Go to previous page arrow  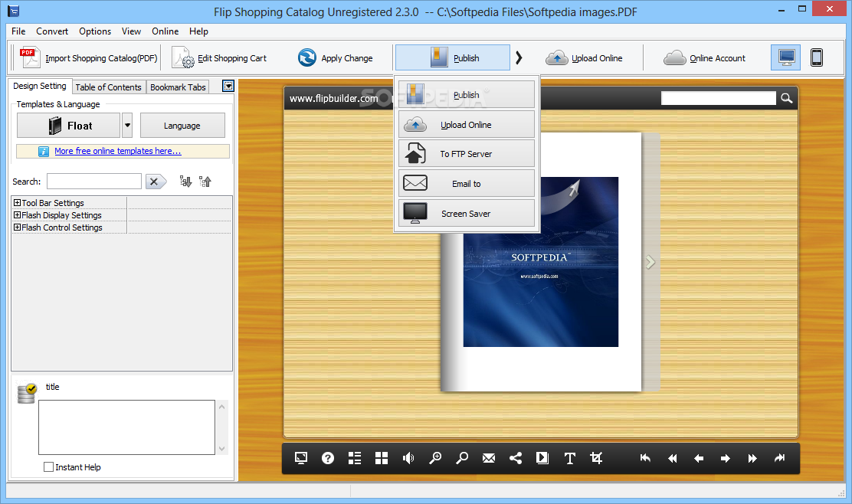coord(699,458)
